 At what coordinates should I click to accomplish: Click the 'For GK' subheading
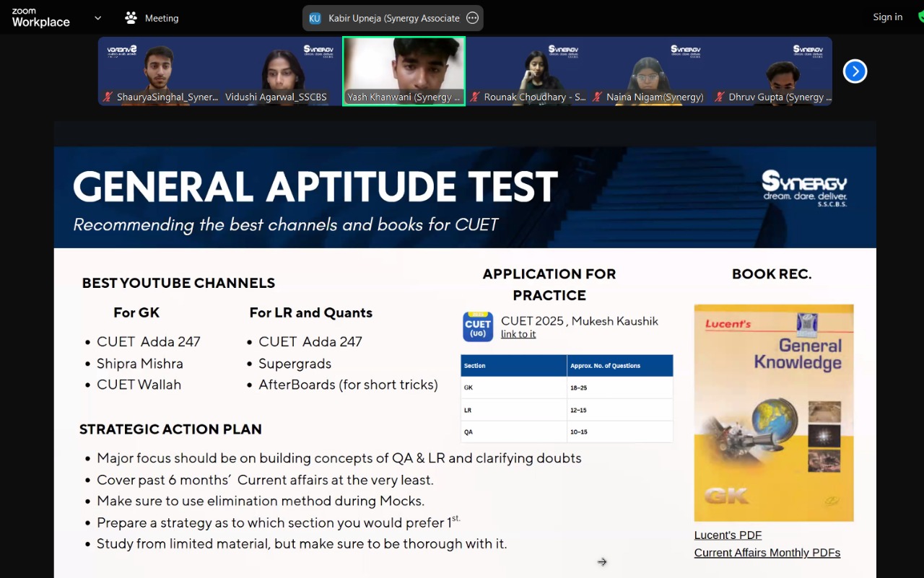tap(136, 312)
